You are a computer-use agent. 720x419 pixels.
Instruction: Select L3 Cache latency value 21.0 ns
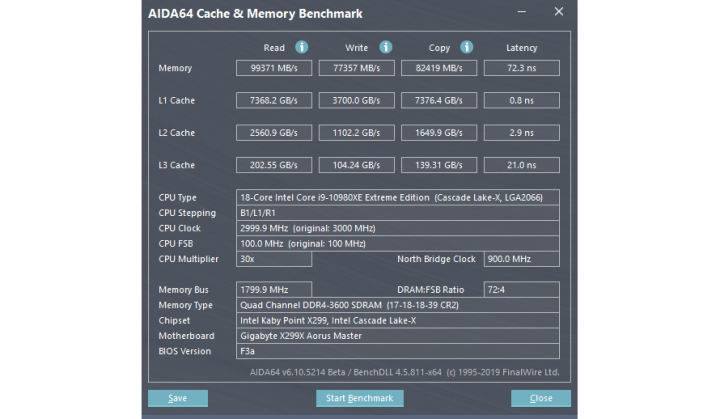[522, 165]
